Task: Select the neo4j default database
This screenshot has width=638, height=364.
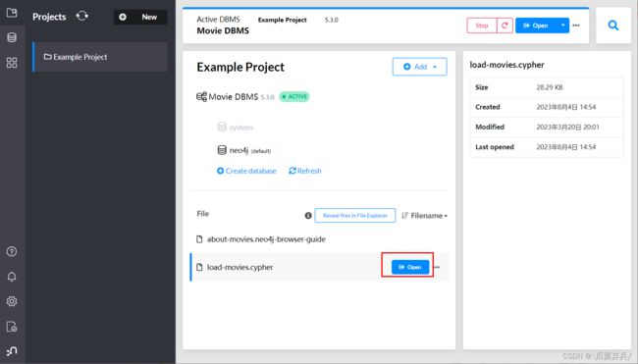Action: click(244, 150)
